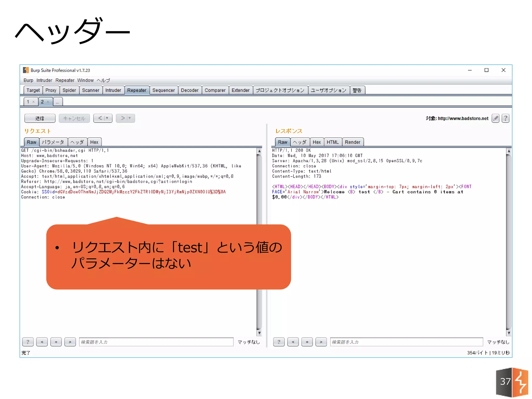Go to next match in response search
The height and width of the screenshot is (399, 532).
click(321, 342)
